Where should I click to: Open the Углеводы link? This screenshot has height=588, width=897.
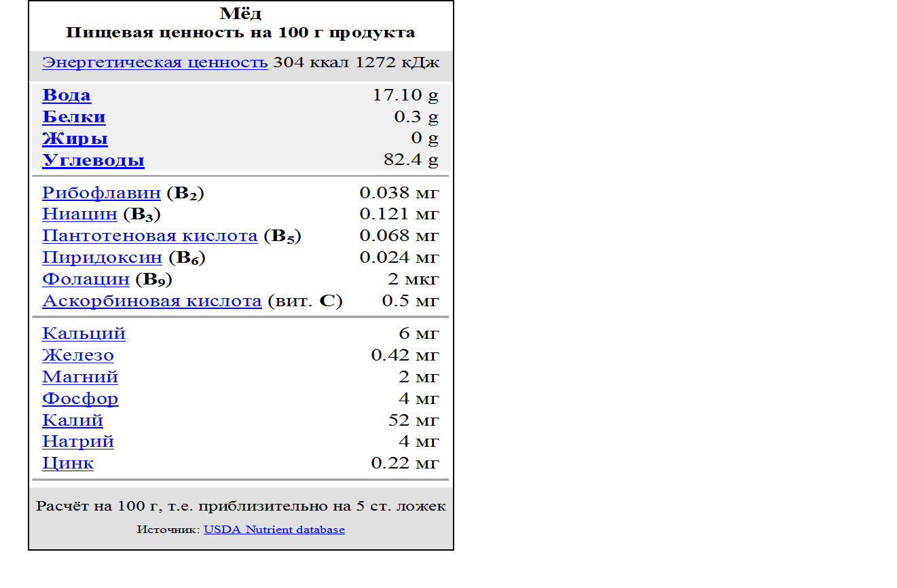93,160
